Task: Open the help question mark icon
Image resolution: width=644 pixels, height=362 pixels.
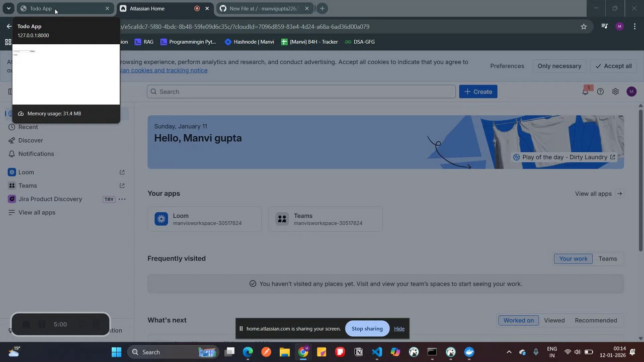Action: [600, 92]
